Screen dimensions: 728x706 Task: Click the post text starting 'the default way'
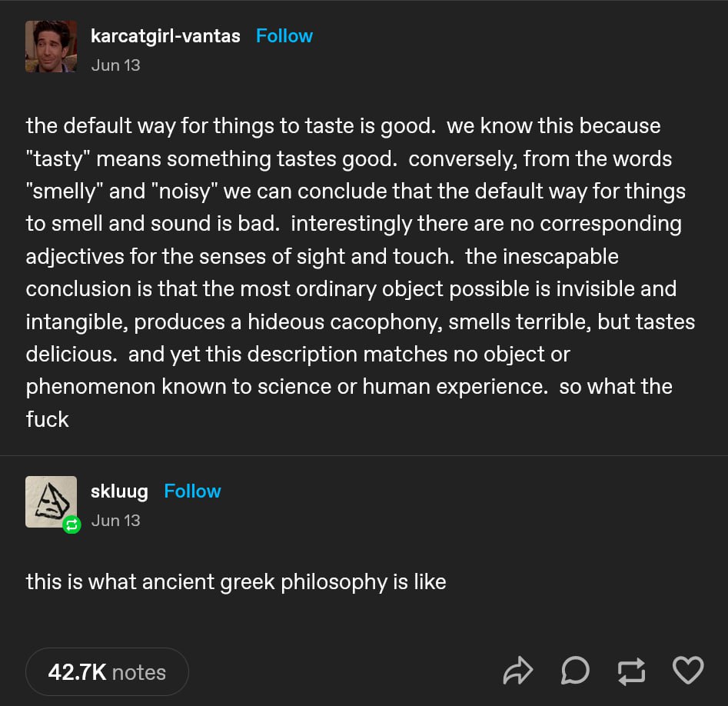click(x=361, y=272)
